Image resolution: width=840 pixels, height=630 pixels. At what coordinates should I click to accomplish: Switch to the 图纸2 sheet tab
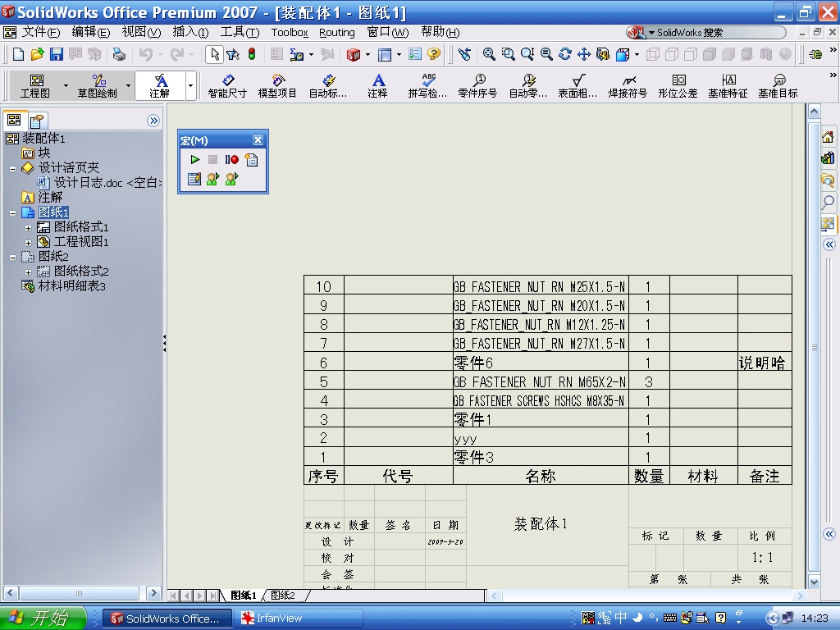click(x=283, y=596)
